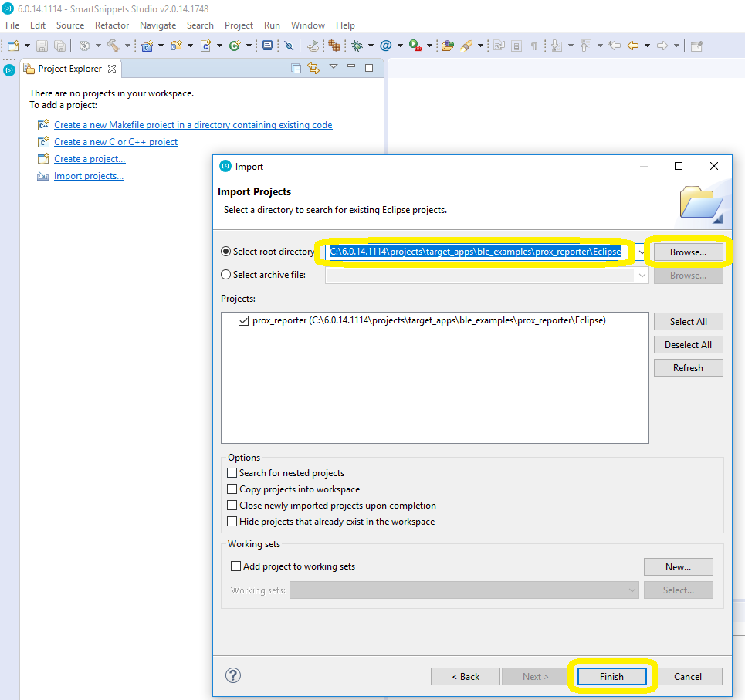Click the root directory path field
Image resolution: width=745 pixels, height=700 pixels.
479,252
